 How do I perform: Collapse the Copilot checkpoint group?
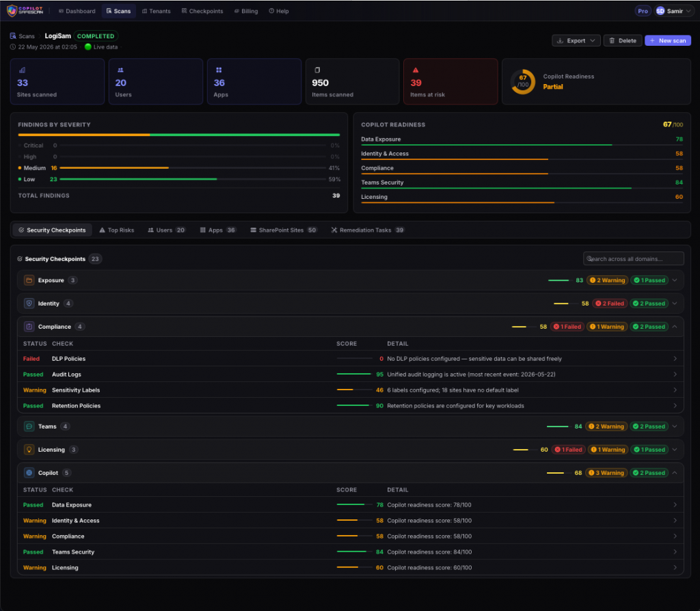pyautogui.click(x=675, y=473)
